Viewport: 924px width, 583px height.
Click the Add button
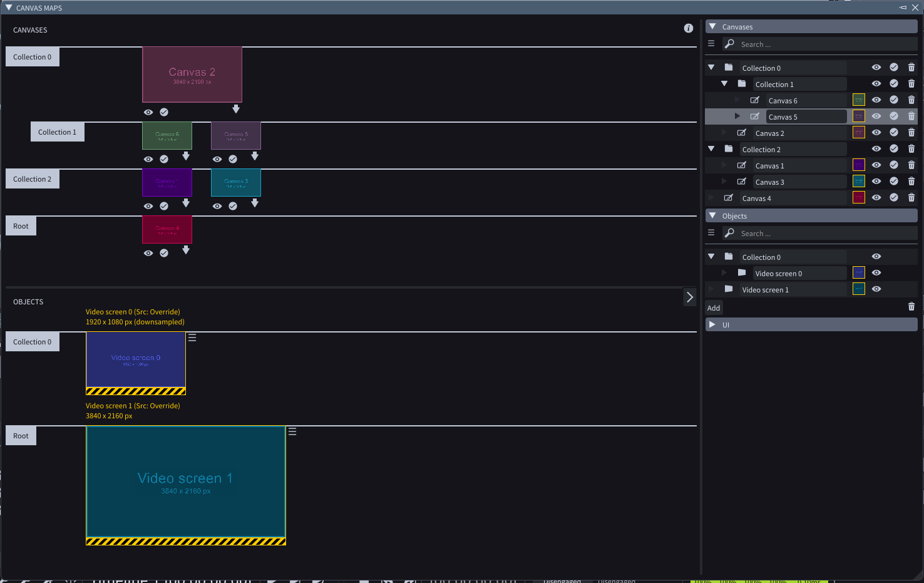click(x=714, y=307)
